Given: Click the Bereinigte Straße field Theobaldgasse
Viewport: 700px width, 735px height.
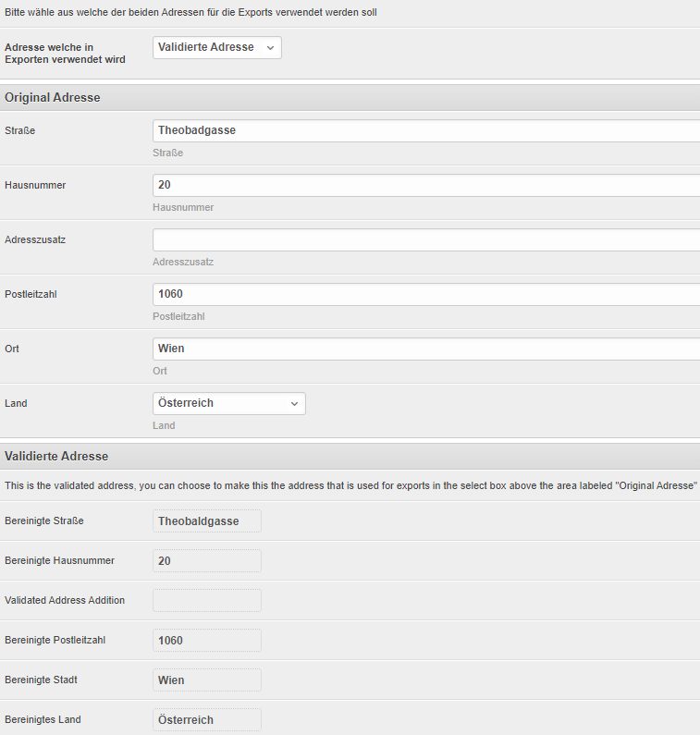Looking at the screenshot, I should coord(207,521).
